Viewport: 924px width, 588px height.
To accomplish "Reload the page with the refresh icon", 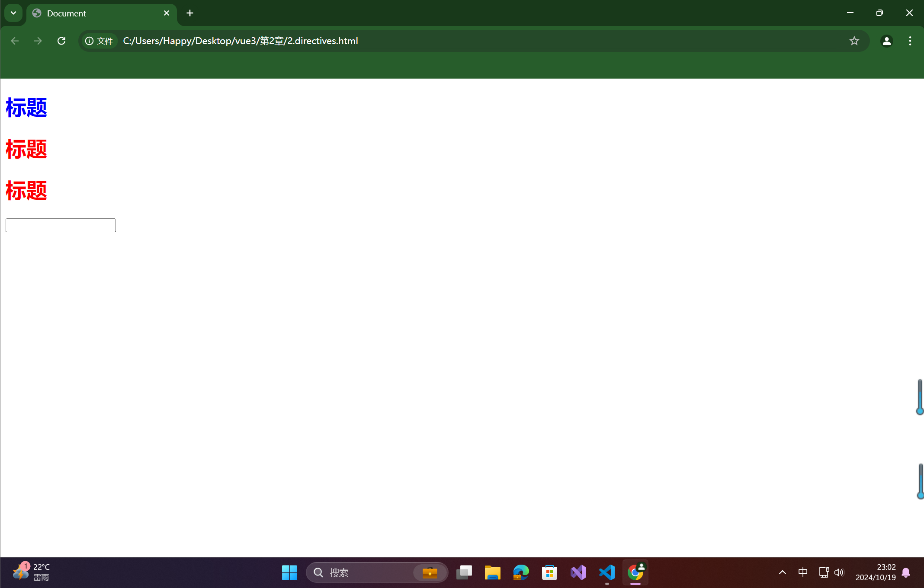I will click(61, 41).
